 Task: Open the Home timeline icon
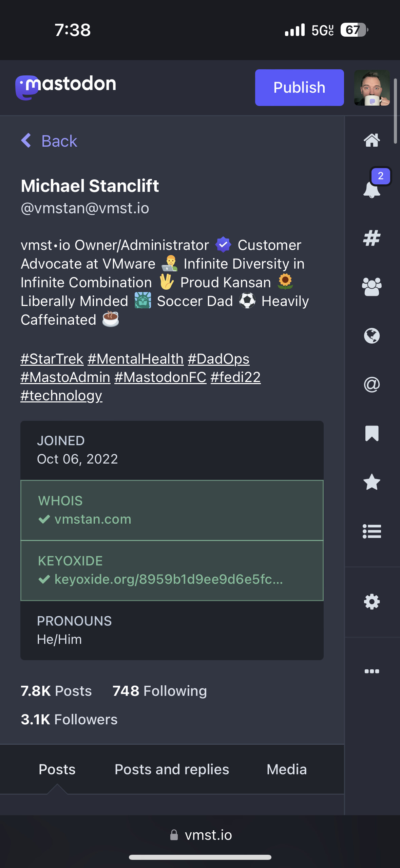[372, 140]
